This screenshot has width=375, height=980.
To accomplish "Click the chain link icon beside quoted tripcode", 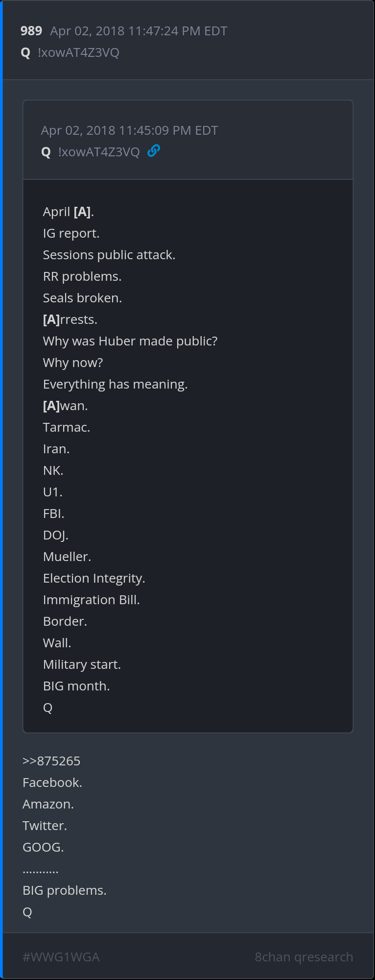I will pos(154,151).
